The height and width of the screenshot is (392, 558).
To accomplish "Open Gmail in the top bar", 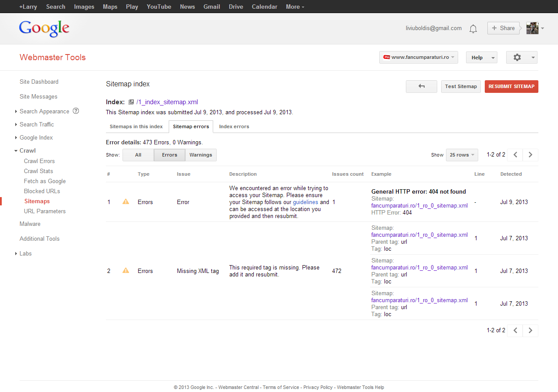I will coord(212,7).
